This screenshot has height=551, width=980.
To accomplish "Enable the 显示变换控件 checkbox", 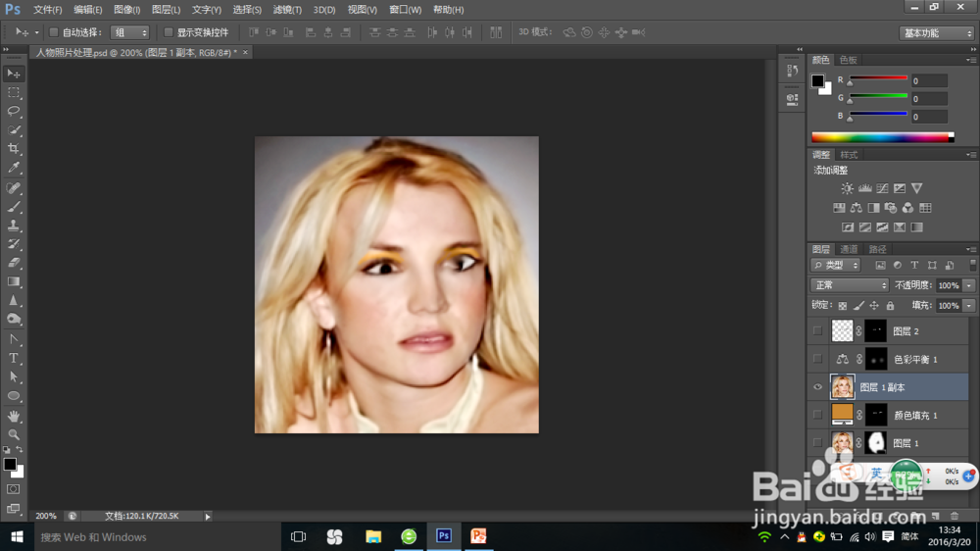I will (x=169, y=32).
